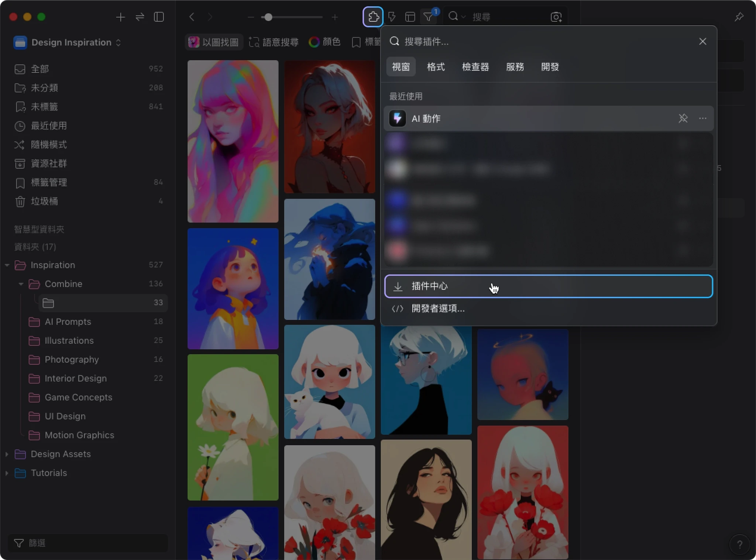This screenshot has height=560, width=756.
Task: Expand the Tutorials folder
Action: 7,473
